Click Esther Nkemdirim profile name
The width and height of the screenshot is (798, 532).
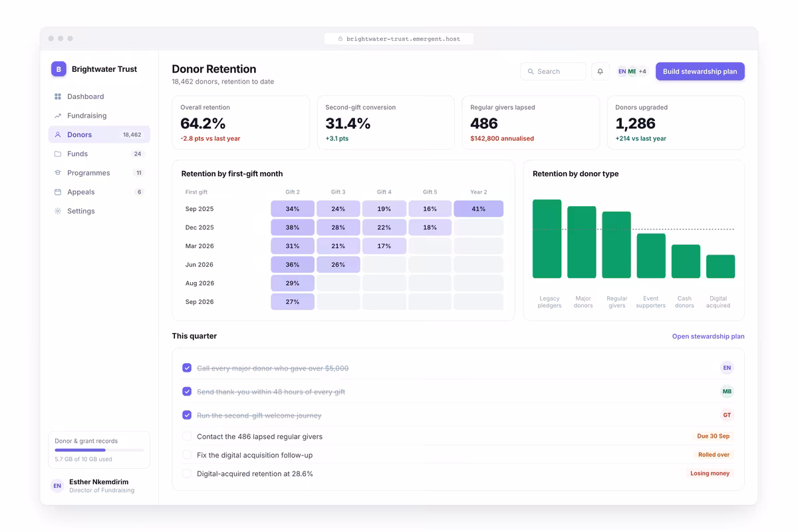[99, 482]
